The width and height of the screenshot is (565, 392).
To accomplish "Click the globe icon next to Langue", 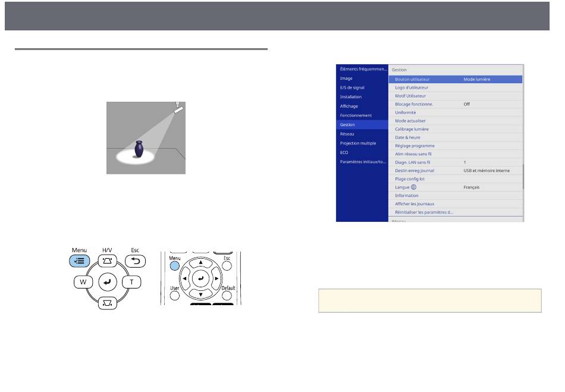I will tap(414, 187).
